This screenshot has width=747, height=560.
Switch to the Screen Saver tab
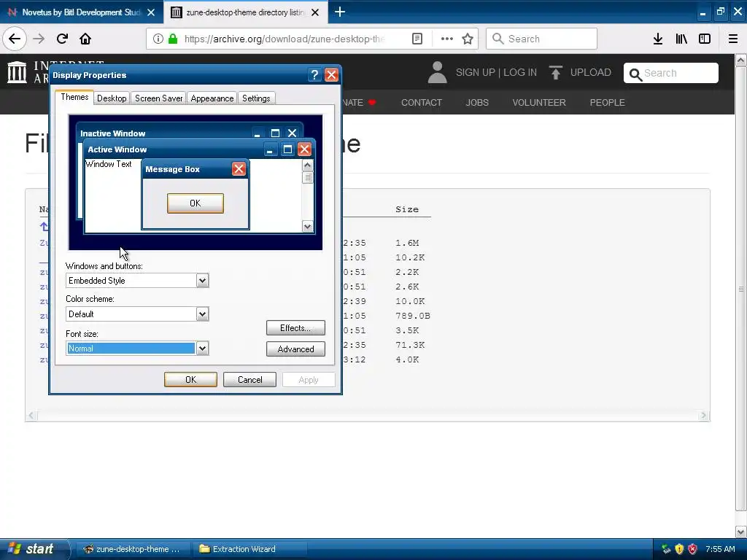pyautogui.click(x=158, y=98)
